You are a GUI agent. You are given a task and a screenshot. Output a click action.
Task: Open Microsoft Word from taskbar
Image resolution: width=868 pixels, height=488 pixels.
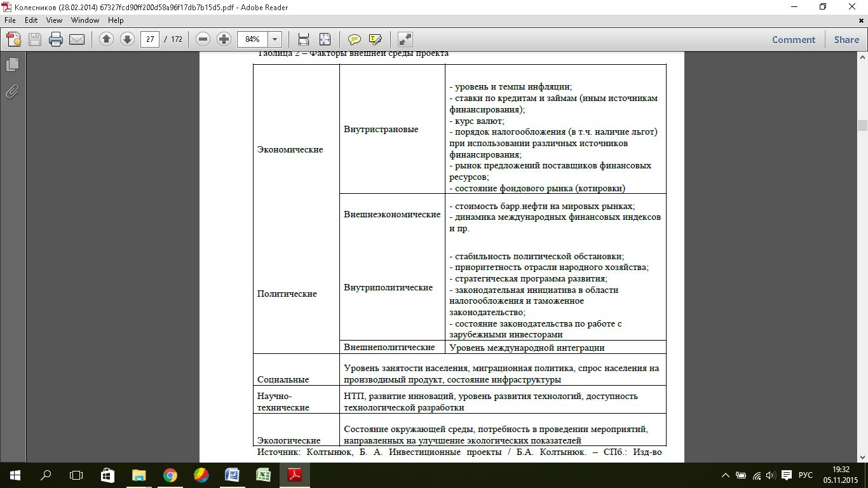[232, 475]
